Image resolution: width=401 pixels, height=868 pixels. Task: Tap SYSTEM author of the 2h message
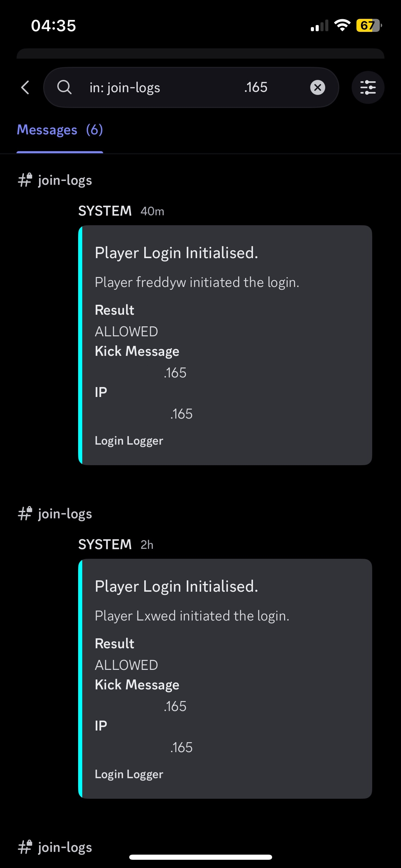(x=105, y=544)
